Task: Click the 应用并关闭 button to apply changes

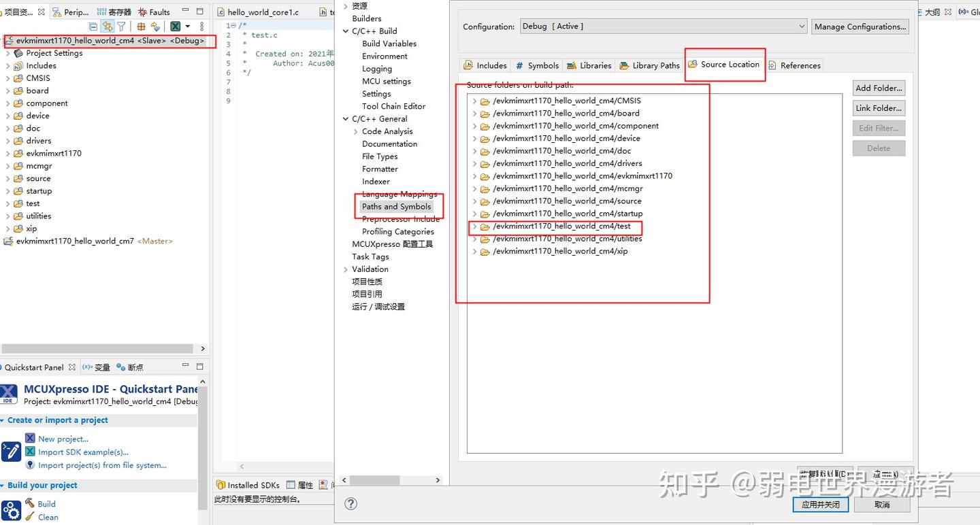Action: coord(821,505)
